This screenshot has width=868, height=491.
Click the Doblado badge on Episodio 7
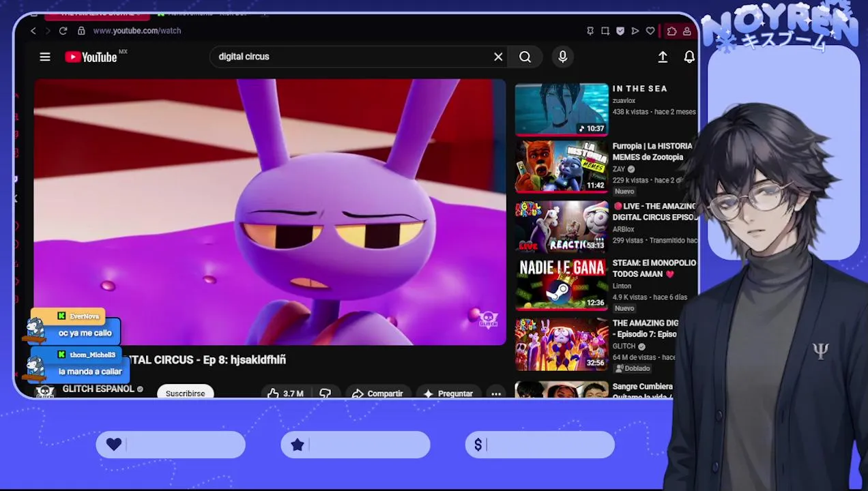tap(633, 368)
